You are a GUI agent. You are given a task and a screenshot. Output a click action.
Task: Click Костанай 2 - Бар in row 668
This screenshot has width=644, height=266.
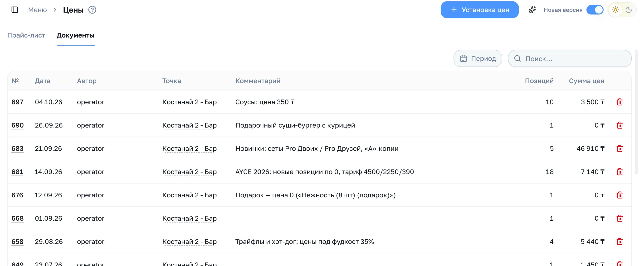190,218
